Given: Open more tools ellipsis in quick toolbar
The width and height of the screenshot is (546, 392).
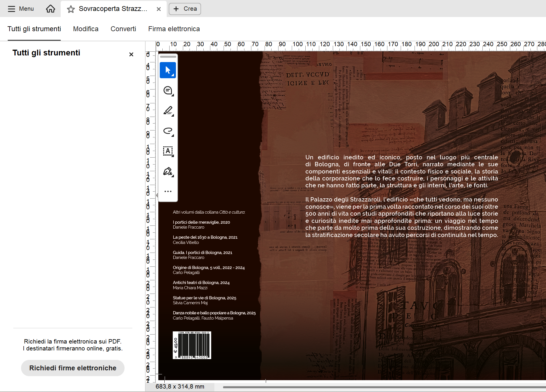Looking at the screenshot, I should pyautogui.click(x=168, y=191).
